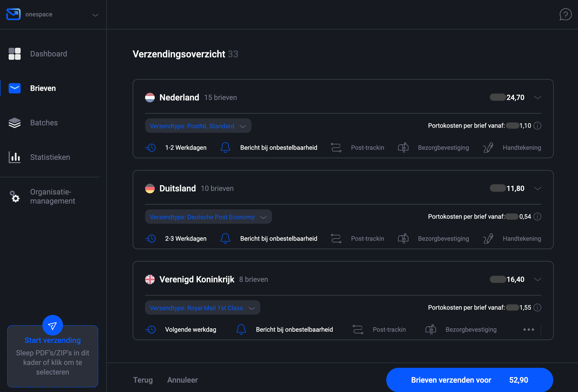This screenshot has height=392, width=578.
Task: Open Statistieken via the chart icon
Action: point(14,157)
